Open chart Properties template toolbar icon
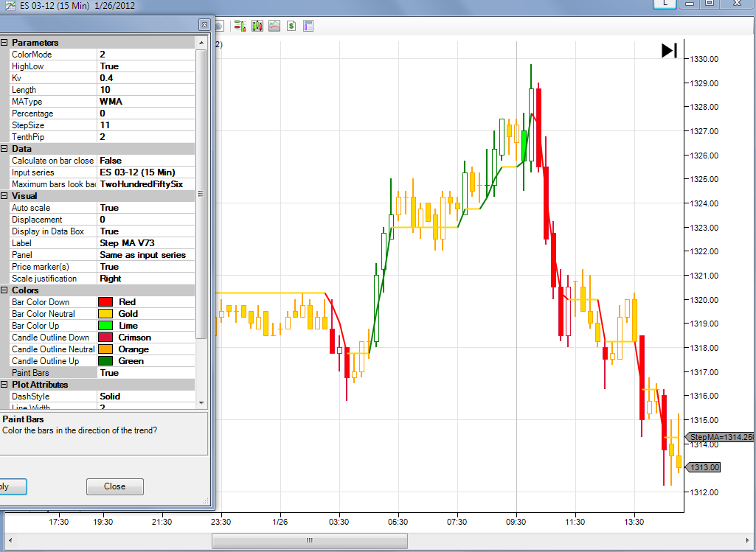Viewport: 756px width, 552px height. 308,26
